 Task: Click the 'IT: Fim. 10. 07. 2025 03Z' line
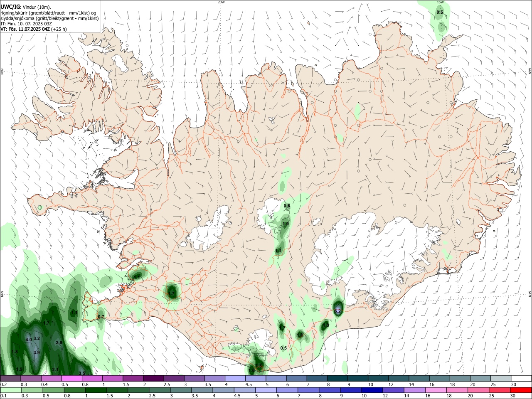click(26, 24)
